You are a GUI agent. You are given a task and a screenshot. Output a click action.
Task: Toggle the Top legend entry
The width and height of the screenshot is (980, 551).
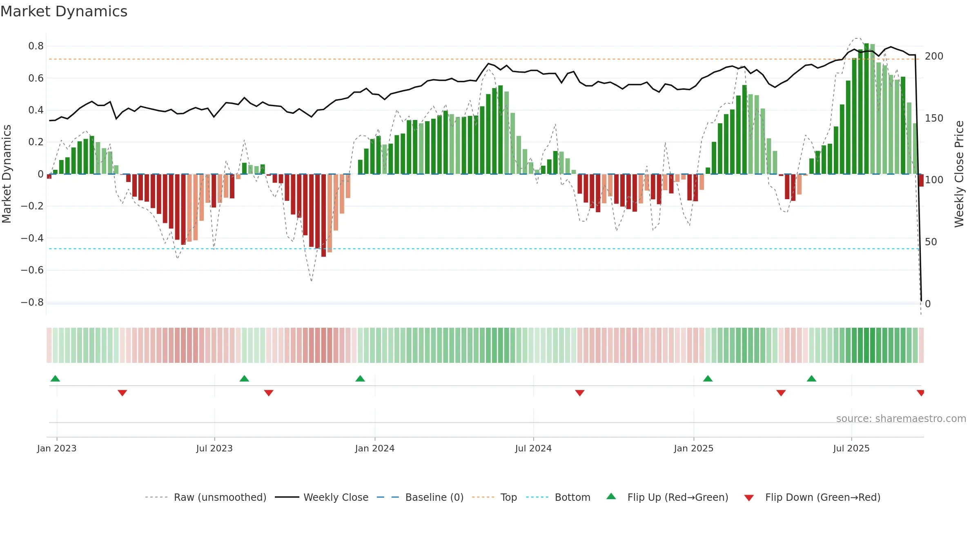tap(509, 497)
